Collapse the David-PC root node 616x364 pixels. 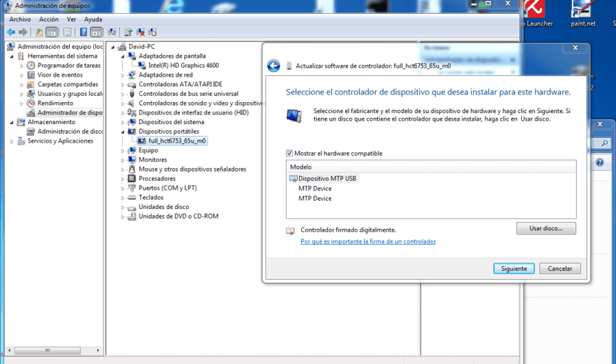tap(113, 47)
